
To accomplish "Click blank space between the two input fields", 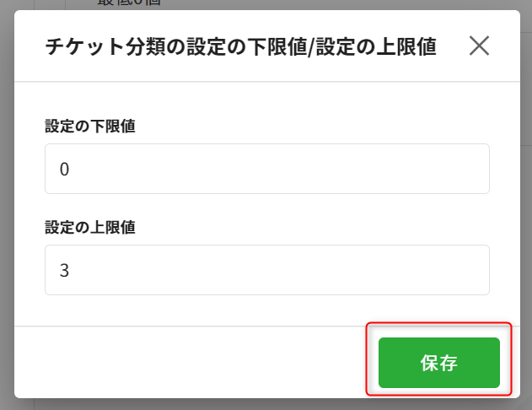I will (267, 207).
